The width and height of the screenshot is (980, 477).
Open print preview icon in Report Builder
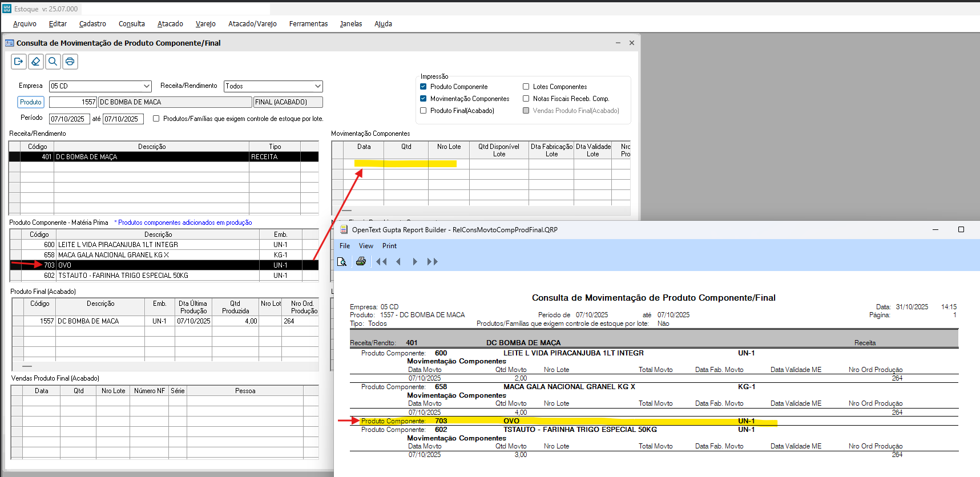[342, 261]
